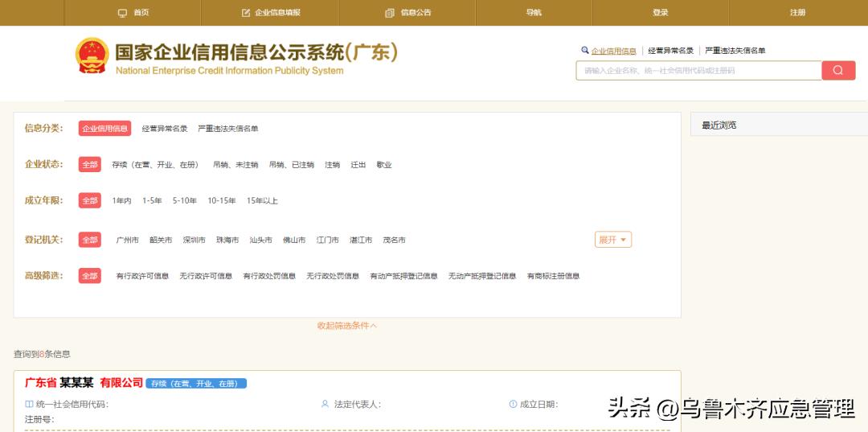Click the 成立日期 info icon

pyautogui.click(x=513, y=405)
